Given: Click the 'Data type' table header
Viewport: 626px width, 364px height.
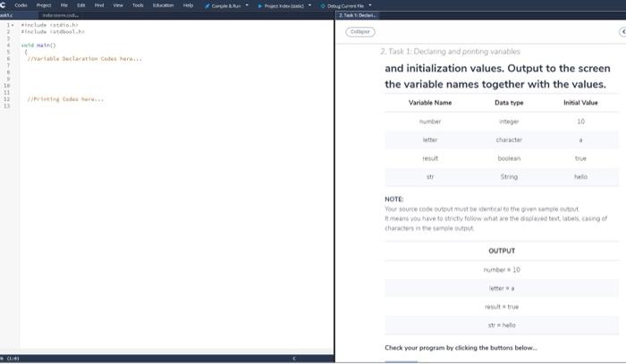Looking at the screenshot, I should [509, 103].
